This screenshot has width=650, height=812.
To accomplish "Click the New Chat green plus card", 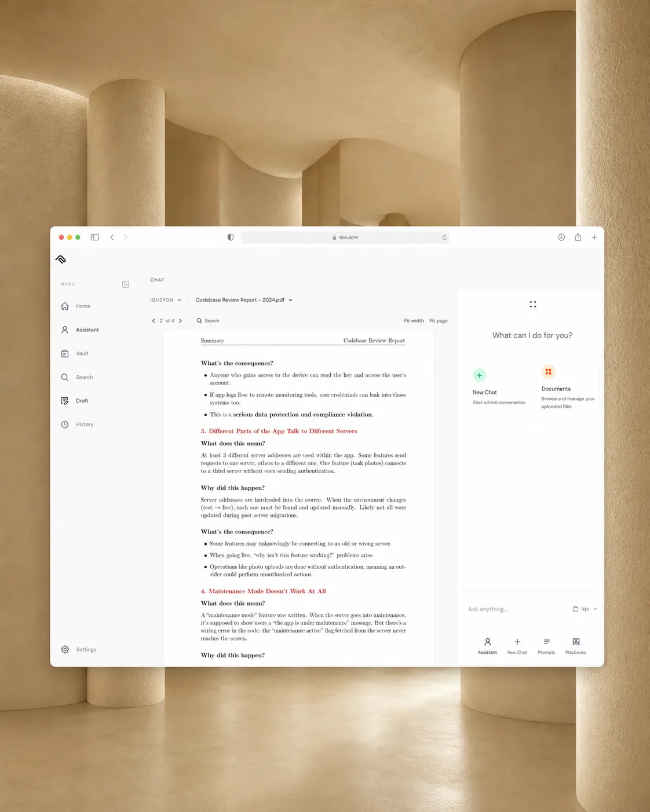I will [499, 387].
